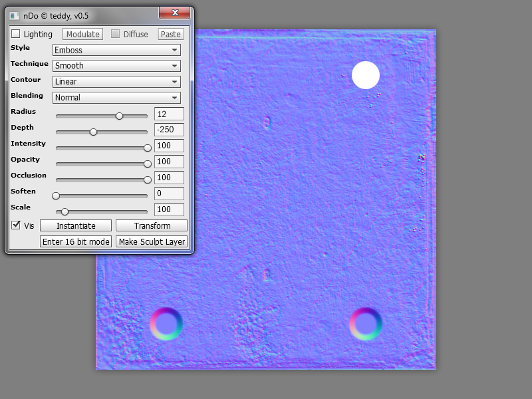Click the Intensity slider handle
The height and width of the screenshot is (399, 532).
147,148
